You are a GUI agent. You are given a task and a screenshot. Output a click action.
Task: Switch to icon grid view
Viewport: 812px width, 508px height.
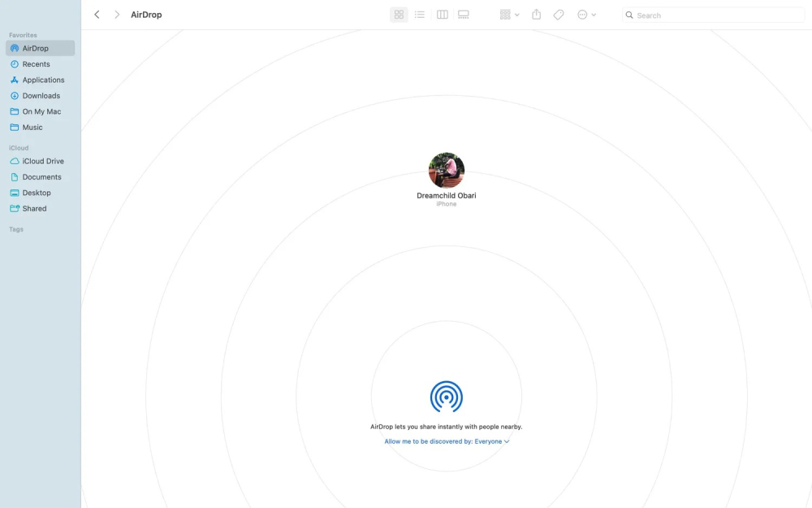click(399, 15)
